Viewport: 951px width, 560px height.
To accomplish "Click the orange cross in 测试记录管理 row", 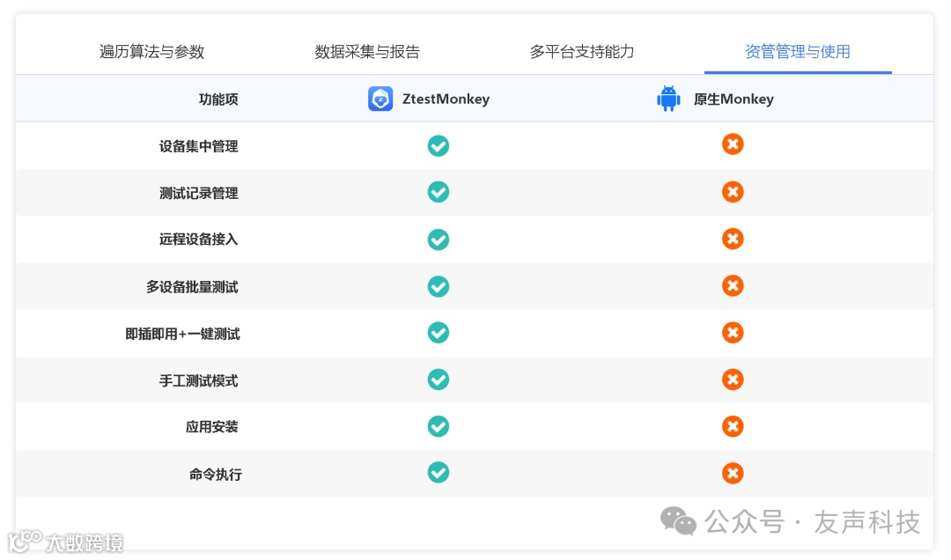I will coord(733,192).
